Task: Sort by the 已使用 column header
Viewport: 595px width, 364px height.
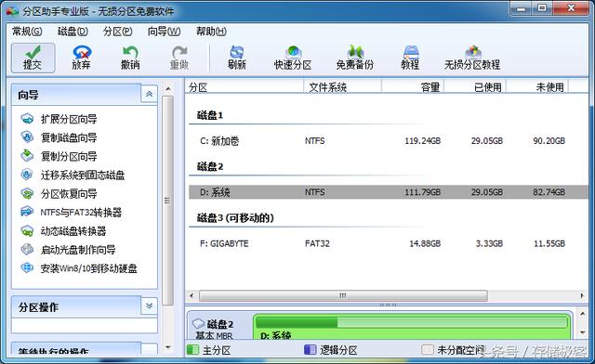Action: coord(475,87)
